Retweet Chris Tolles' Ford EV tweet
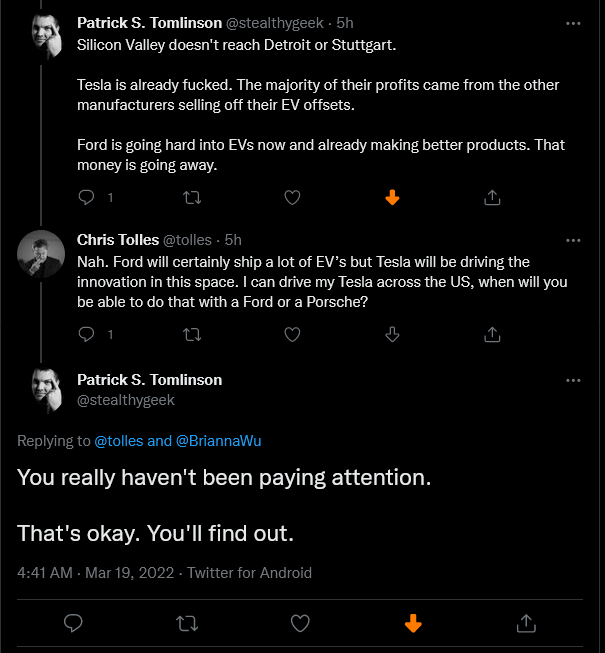The width and height of the screenshot is (605, 653). (192, 334)
